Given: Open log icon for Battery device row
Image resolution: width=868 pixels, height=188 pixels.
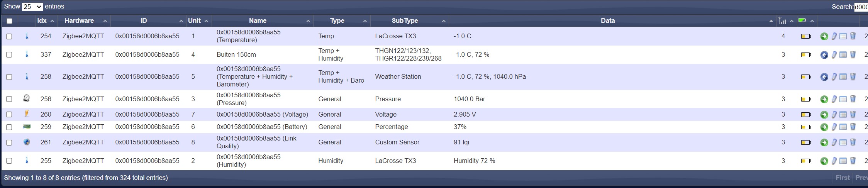Looking at the screenshot, I should pos(843,127).
